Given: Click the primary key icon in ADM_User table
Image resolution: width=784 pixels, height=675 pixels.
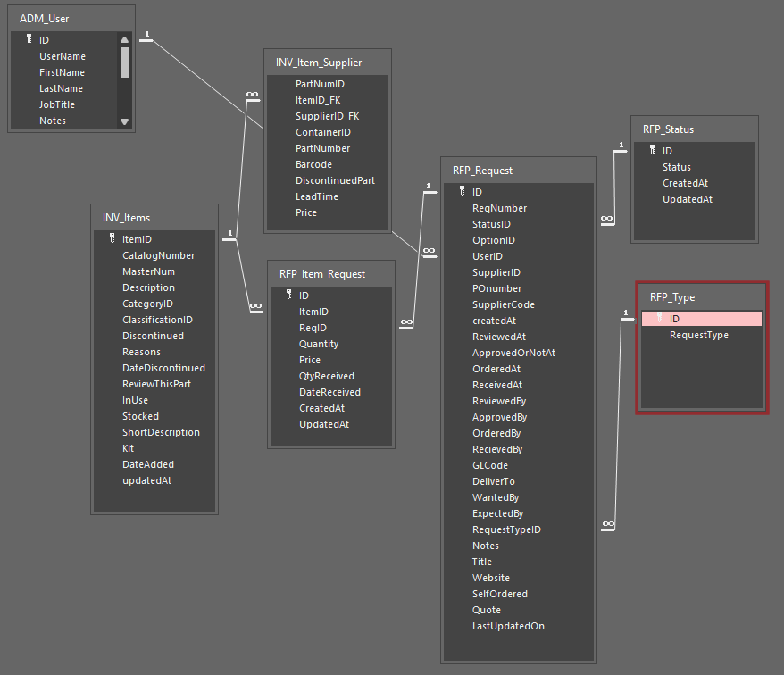Looking at the screenshot, I should click(29, 40).
